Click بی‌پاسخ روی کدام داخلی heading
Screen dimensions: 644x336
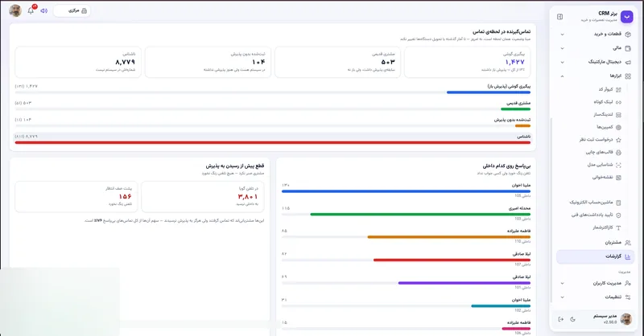coord(506,166)
